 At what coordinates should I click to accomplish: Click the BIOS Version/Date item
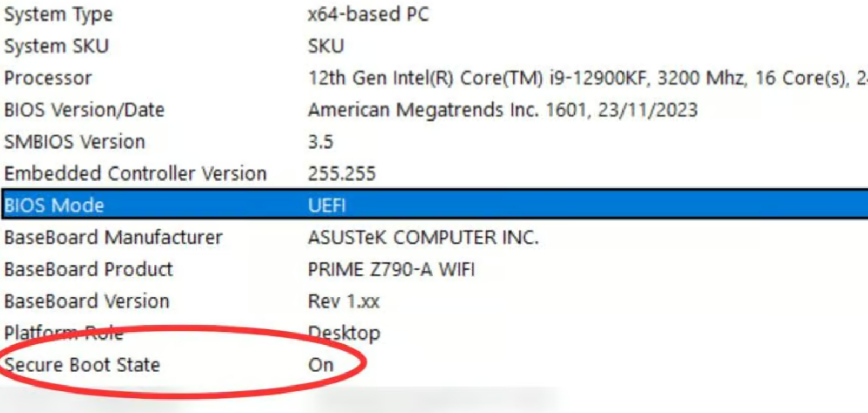point(84,110)
